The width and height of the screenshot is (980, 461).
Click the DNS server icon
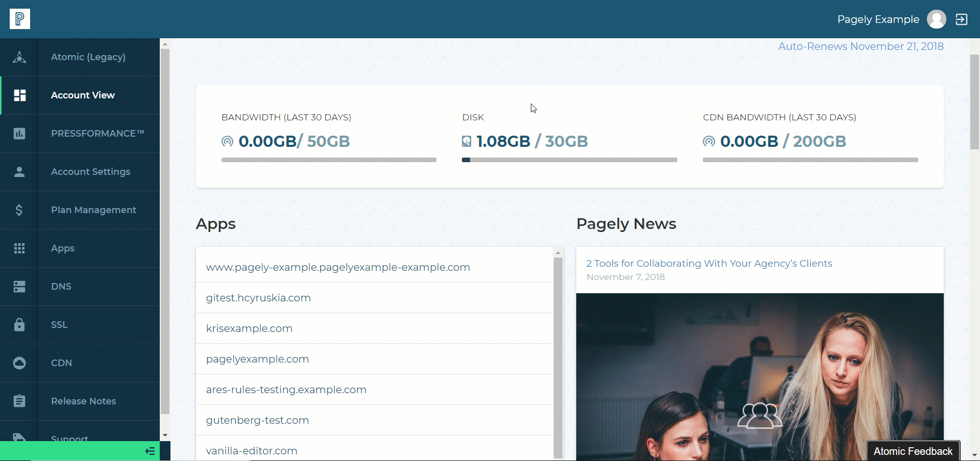coord(19,287)
